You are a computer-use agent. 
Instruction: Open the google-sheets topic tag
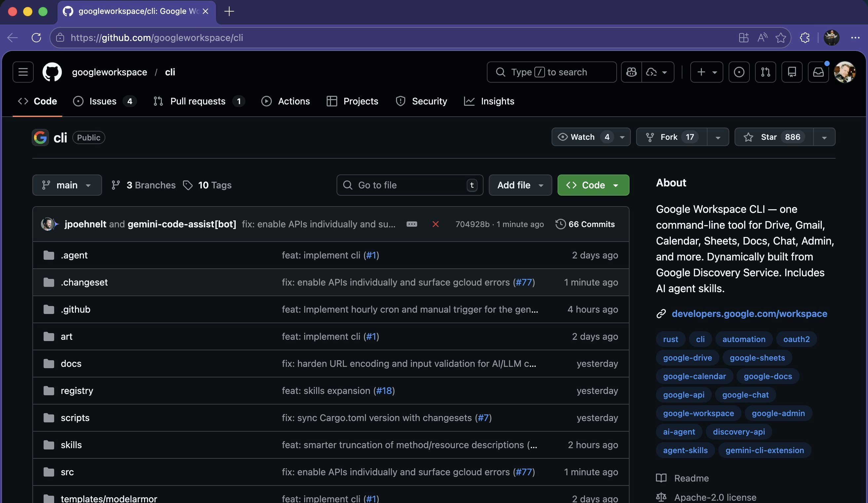point(757,358)
